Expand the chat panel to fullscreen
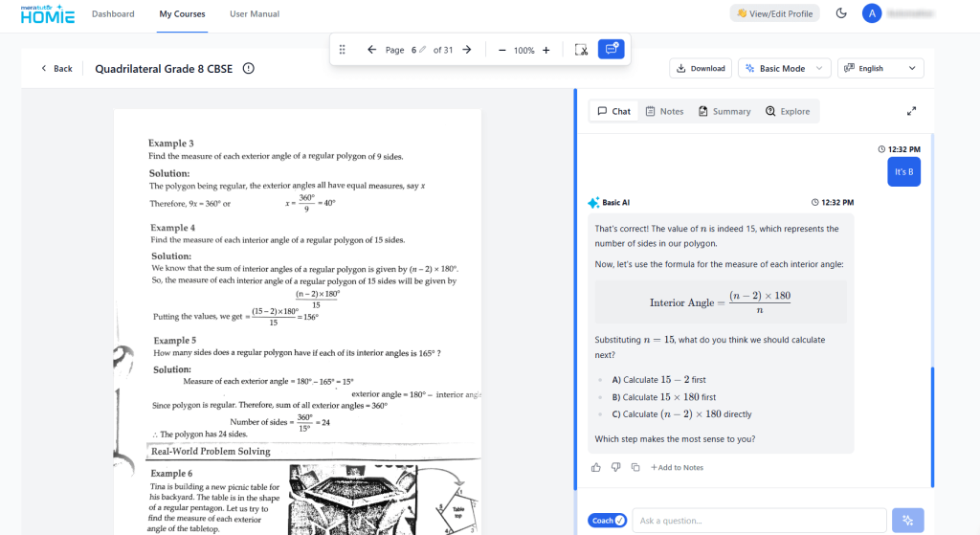Screen dimensions: 980x535 tap(911, 111)
